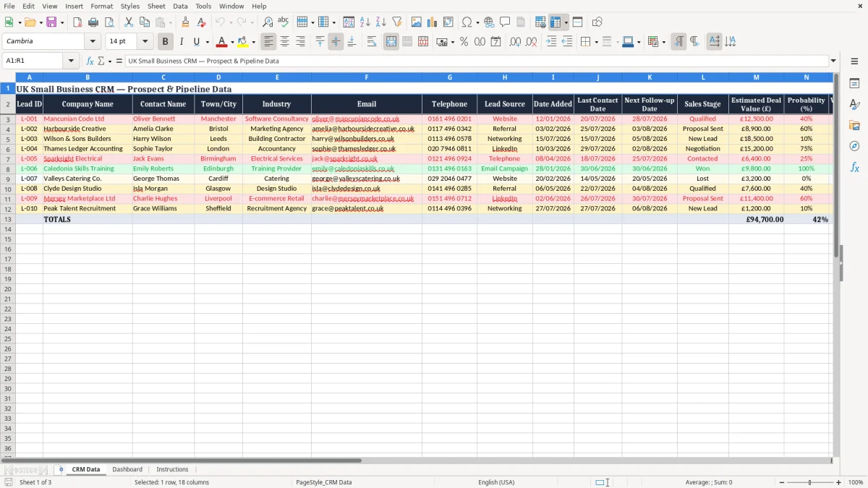The width and height of the screenshot is (868, 488).
Task: Apply the yellow highlighting color swatch
Action: click(x=243, y=42)
